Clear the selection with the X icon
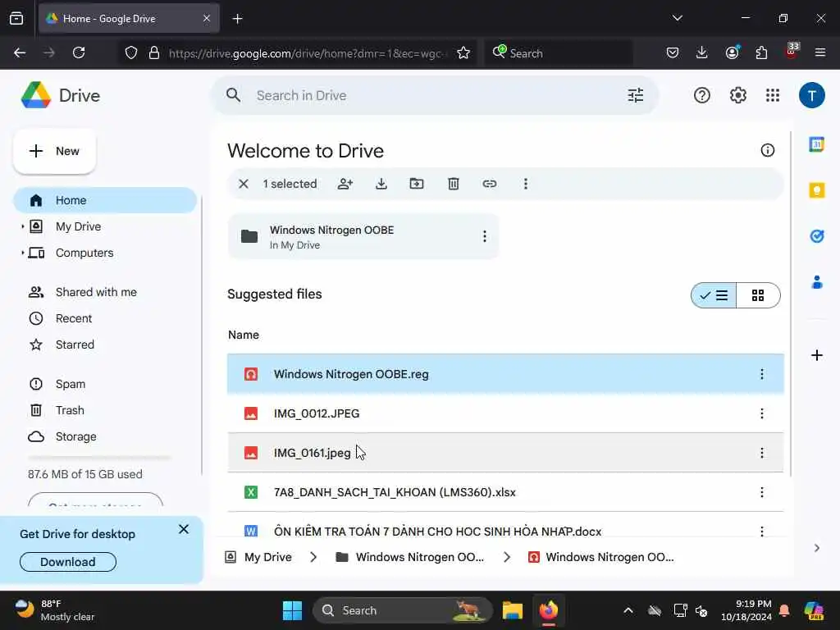The image size is (840, 630). tap(243, 184)
